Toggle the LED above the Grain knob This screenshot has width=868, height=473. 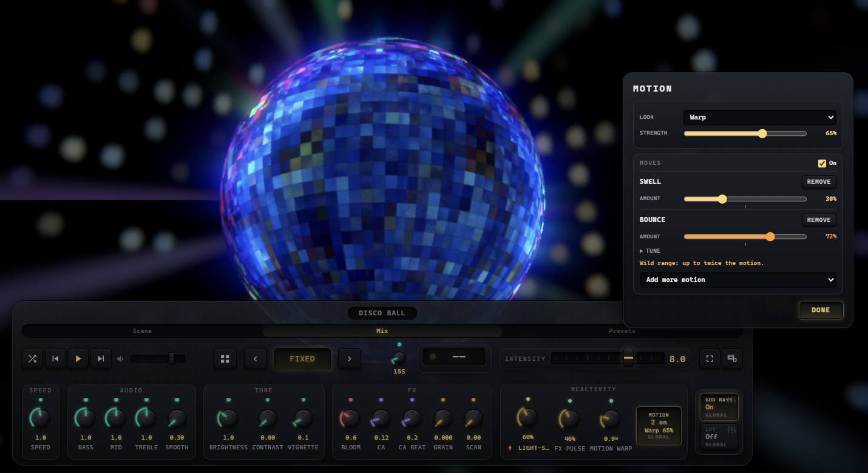click(x=443, y=400)
